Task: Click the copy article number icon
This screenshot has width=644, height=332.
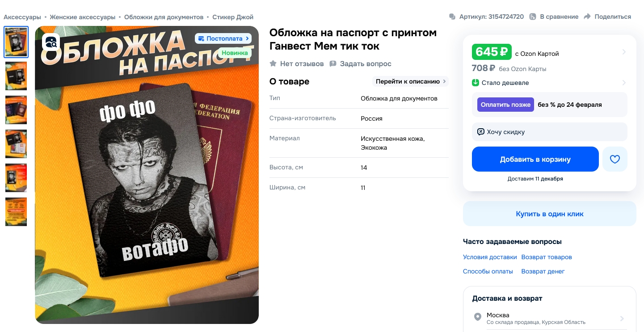Action: pos(452,17)
